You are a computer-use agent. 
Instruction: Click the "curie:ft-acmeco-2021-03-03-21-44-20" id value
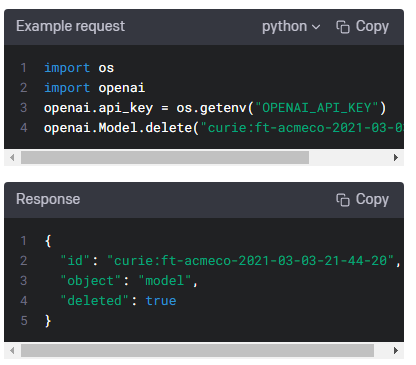(251, 261)
